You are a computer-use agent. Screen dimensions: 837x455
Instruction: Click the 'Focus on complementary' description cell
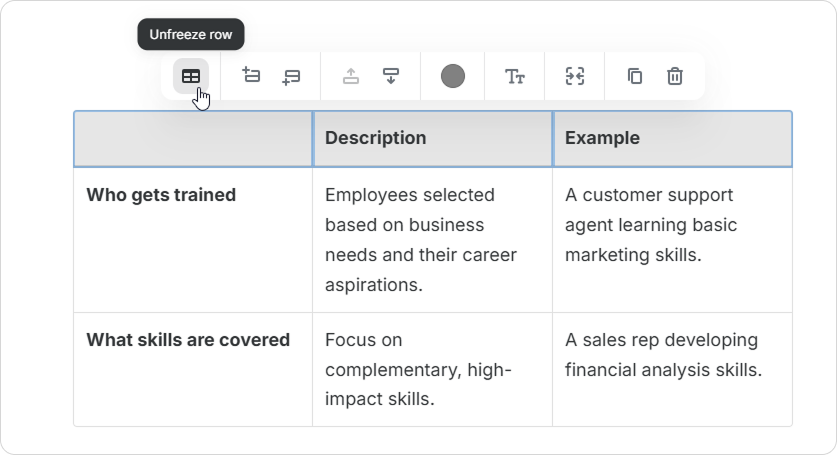[x=418, y=369]
